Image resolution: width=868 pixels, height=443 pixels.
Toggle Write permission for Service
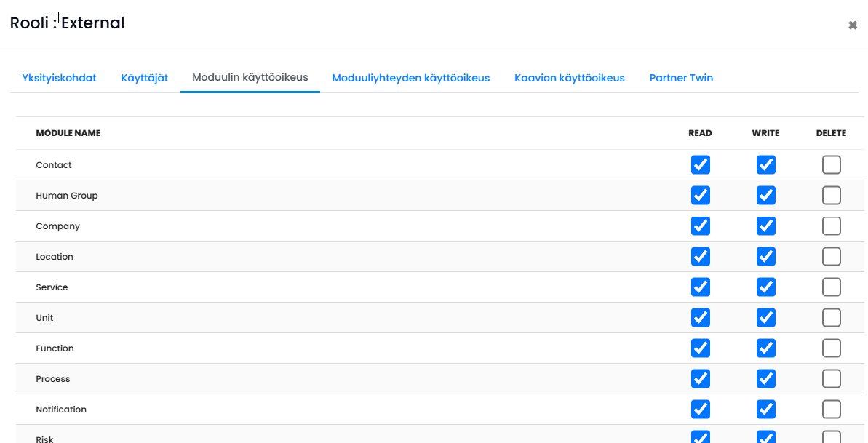[766, 287]
